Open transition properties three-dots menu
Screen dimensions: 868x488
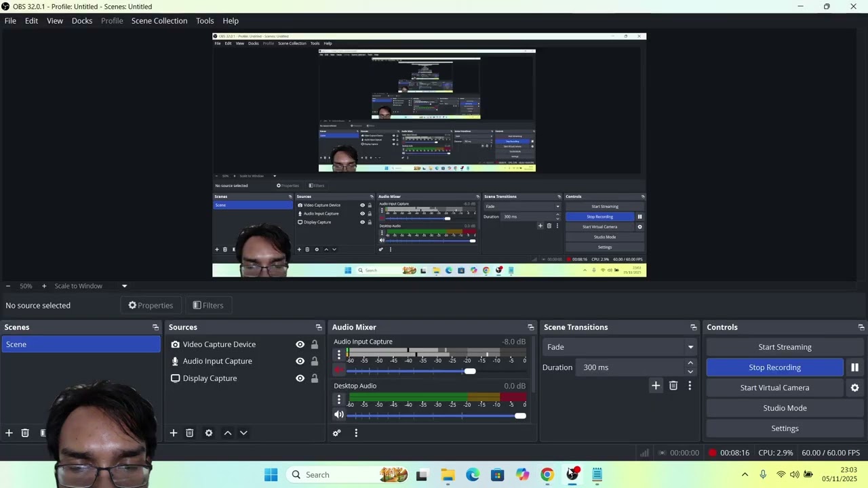point(690,386)
